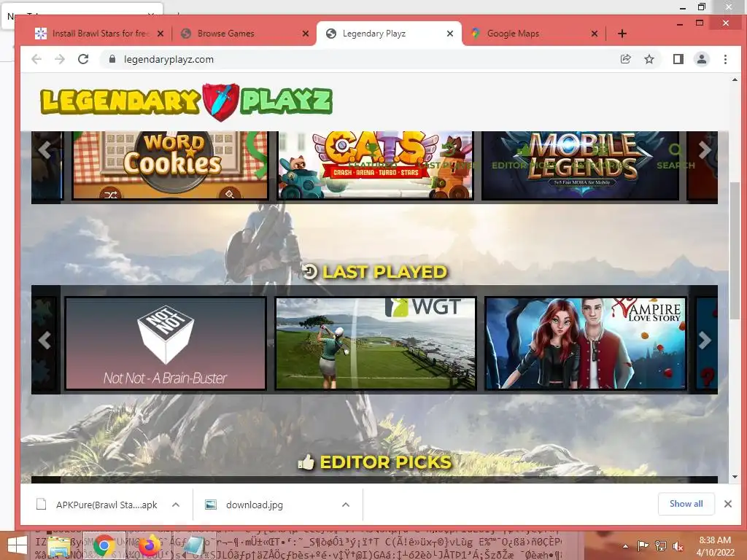The width and height of the screenshot is (747, 560).
Task: Bookmark this page with the star icon
Action: tap(649, 59)
